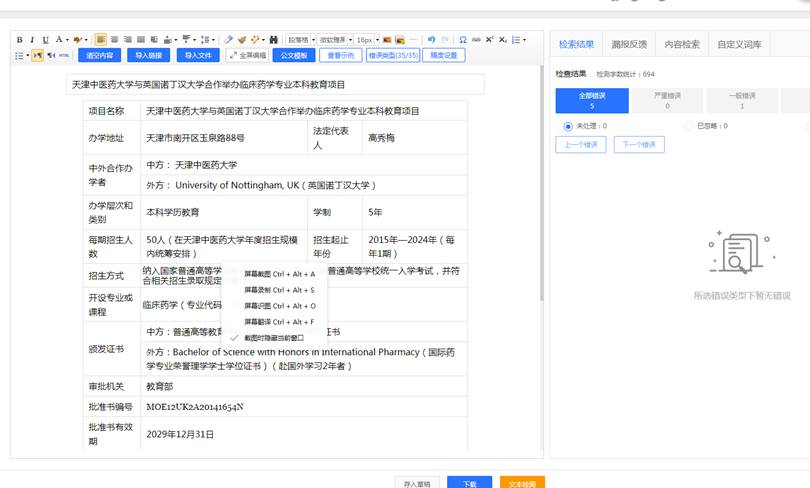Screen dimensions: 810x488
Task: Click the 清空内容 button
Action: [99, 55]
